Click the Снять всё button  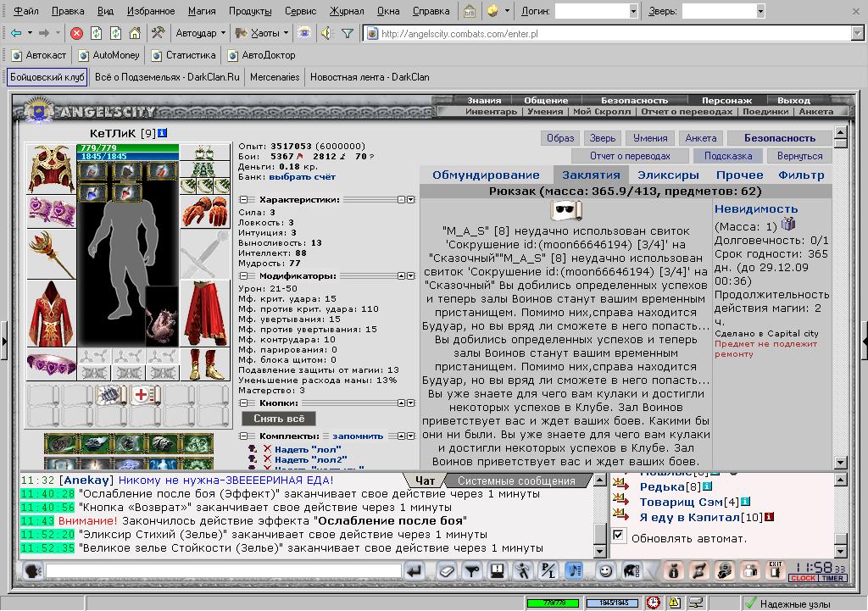(x=280, y=419)
